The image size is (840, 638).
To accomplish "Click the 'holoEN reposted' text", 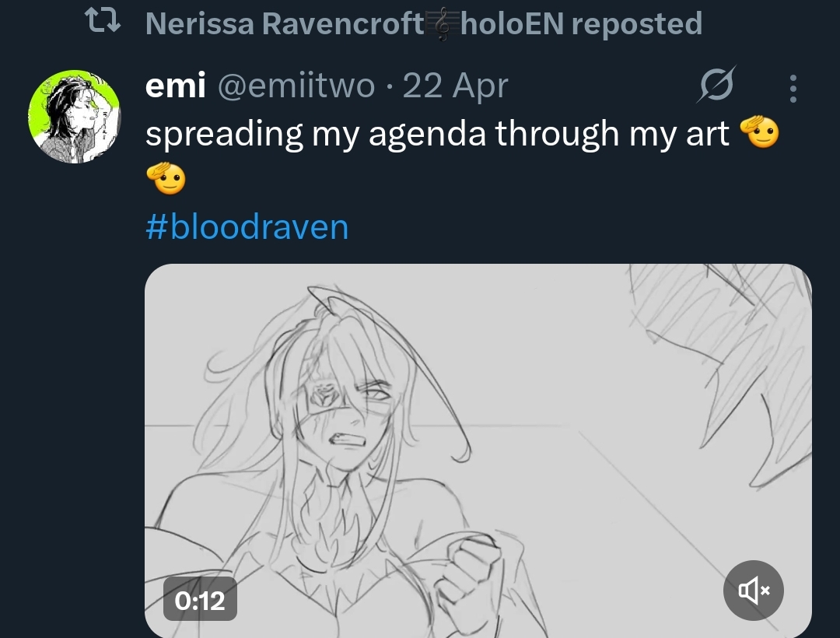I will pyautogui.click(x=581, y=23).
